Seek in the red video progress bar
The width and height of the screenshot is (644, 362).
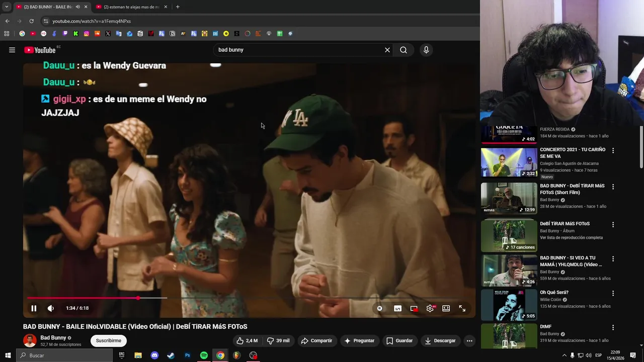(249, 298)
